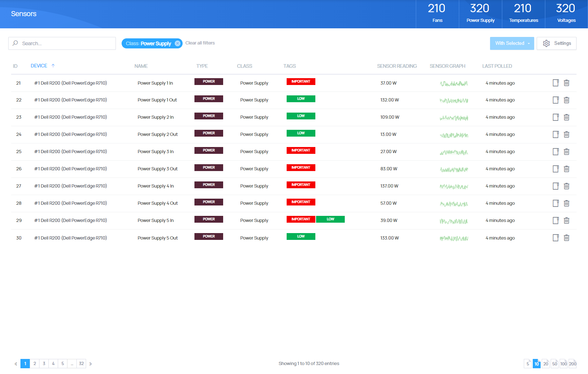This screenshot has height=374, width=588.
Task: Click LOW tag on Power Supply 5 In
Action: click(330, 219)
